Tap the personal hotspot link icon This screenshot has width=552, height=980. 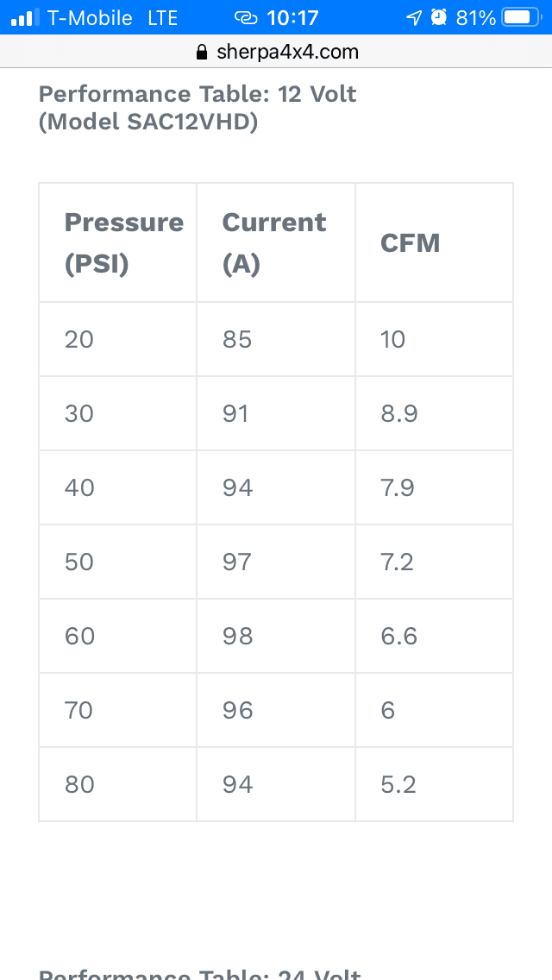coord(247,18)
